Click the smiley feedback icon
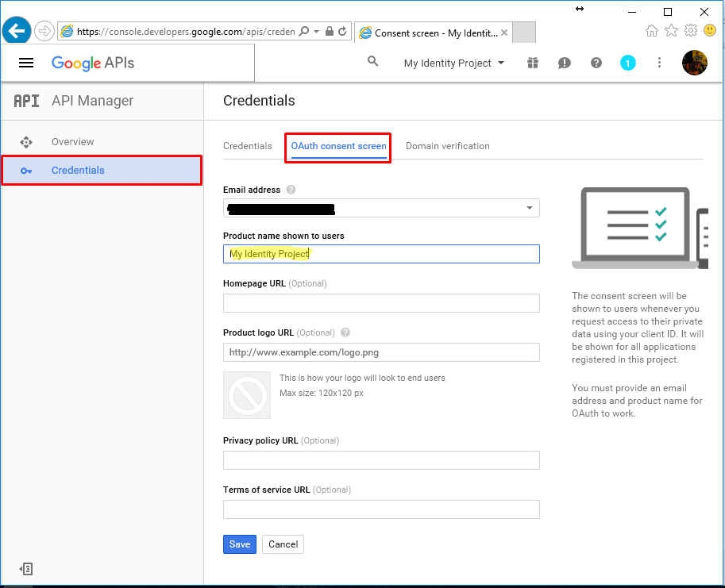The width and height of the screenshot is (725, 588). [x=710, y=31]
